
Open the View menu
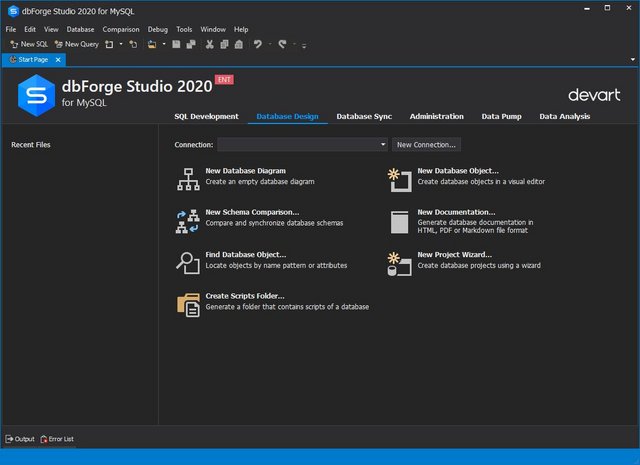[51, 29]
